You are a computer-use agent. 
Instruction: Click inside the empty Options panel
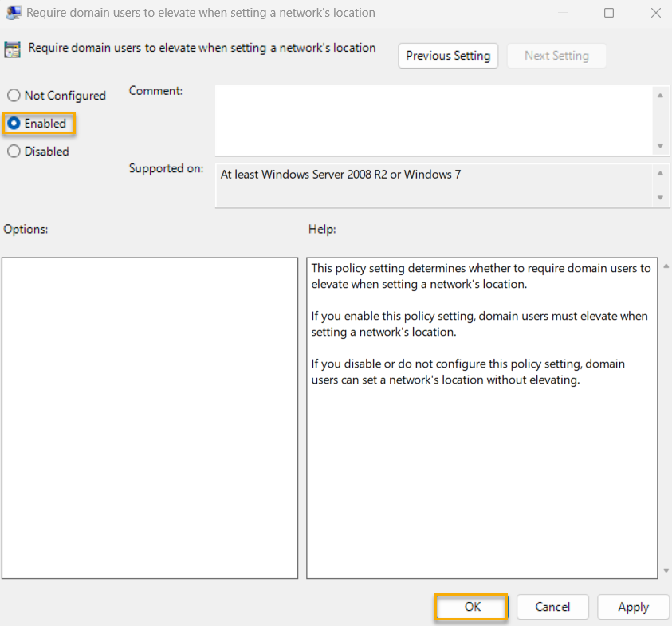[x=150, y=415]
